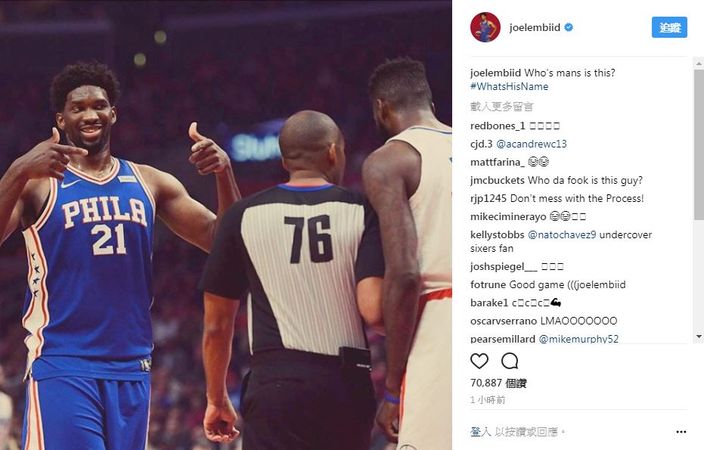The width and height of the screenshot is (704, 450).
Task: Click the joelembiid profile avatar
Action: click(x=485, y=27)
